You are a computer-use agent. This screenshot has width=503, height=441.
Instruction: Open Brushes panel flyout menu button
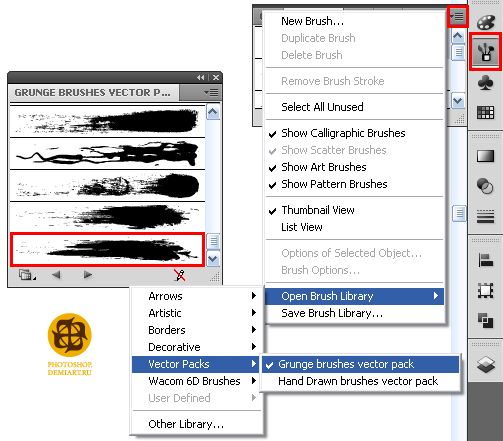[457, 16]
